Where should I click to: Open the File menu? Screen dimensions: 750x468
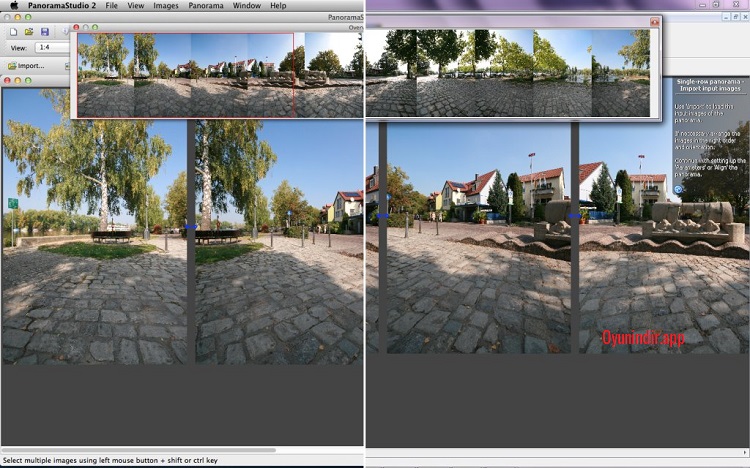111,6
